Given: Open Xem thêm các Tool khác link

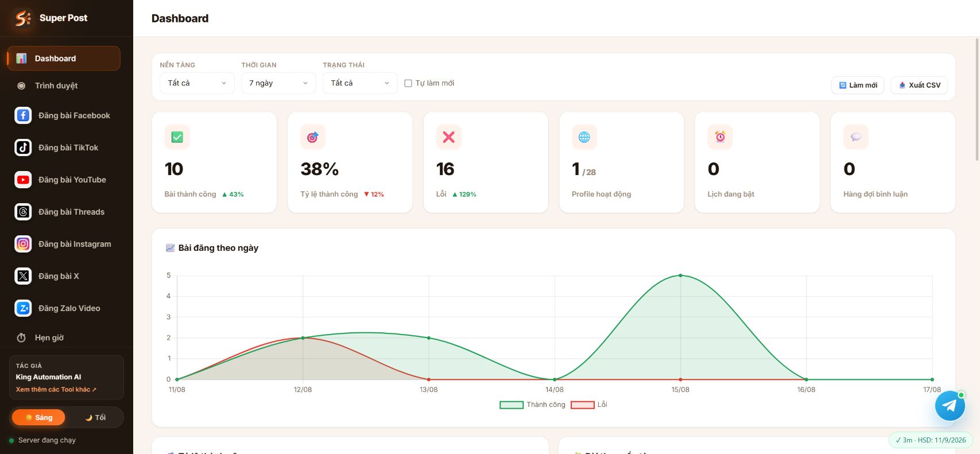Looking at the screenshot, I should click(x=56, y=389).
